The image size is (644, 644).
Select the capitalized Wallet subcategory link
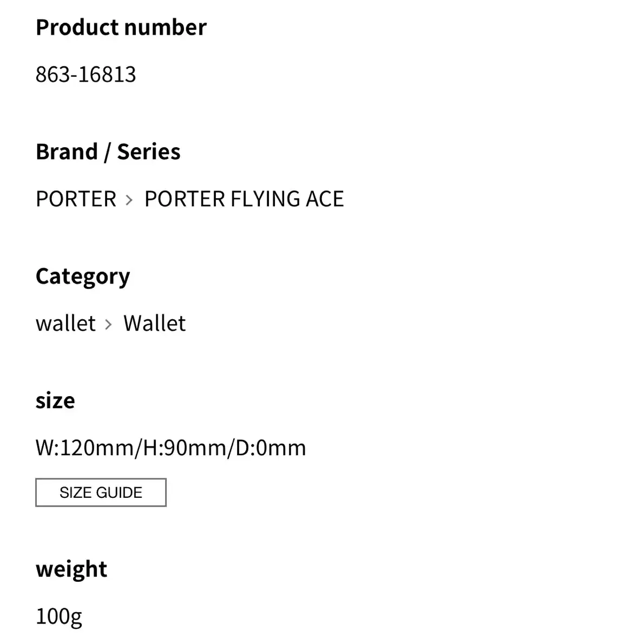pyautogui.click(x=154, y=323)
